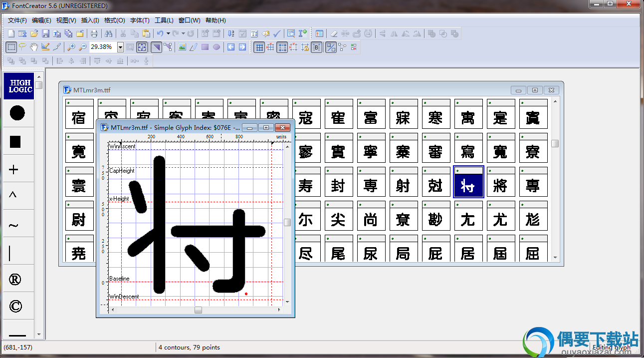Click the open folder icon in toolbar
This screenshot has width=644, height=358.
(x=34, y=33)
